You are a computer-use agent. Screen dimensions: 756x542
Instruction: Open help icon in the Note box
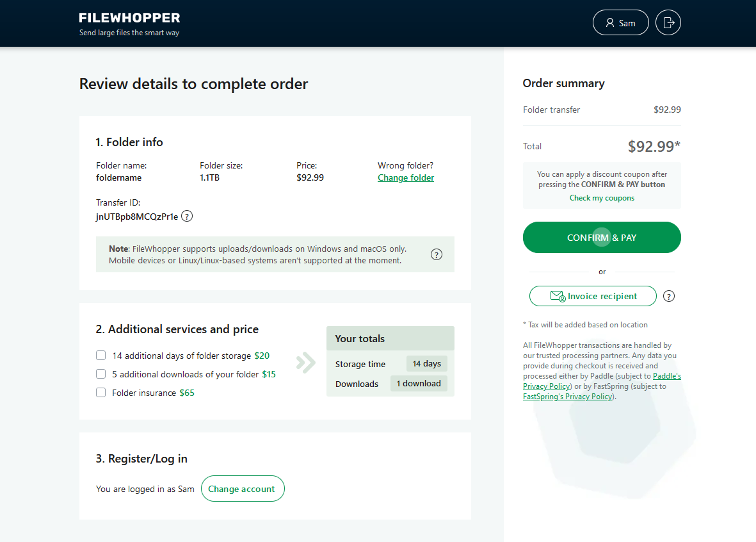tap(437, 254)
